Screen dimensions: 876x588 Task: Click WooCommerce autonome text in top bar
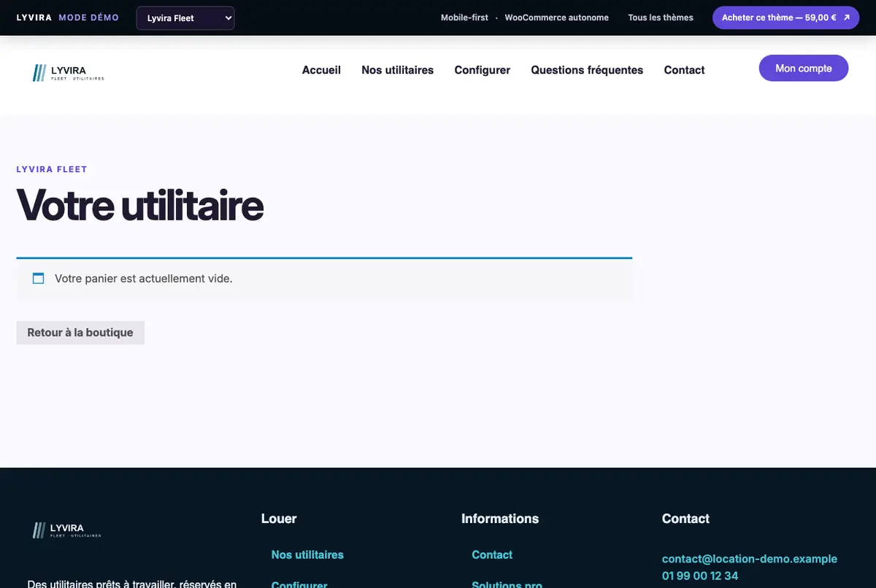point(556,18)
